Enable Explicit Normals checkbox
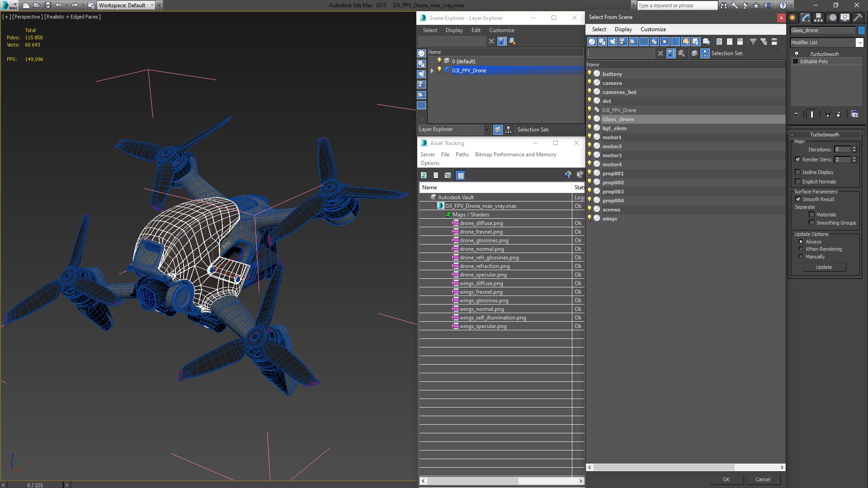Image resolution: width=868 pixels, height=488 pixels. (x=797, y=182)
